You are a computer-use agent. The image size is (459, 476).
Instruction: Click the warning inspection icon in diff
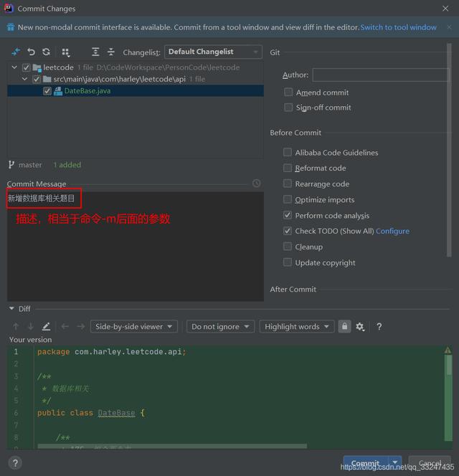448,351
